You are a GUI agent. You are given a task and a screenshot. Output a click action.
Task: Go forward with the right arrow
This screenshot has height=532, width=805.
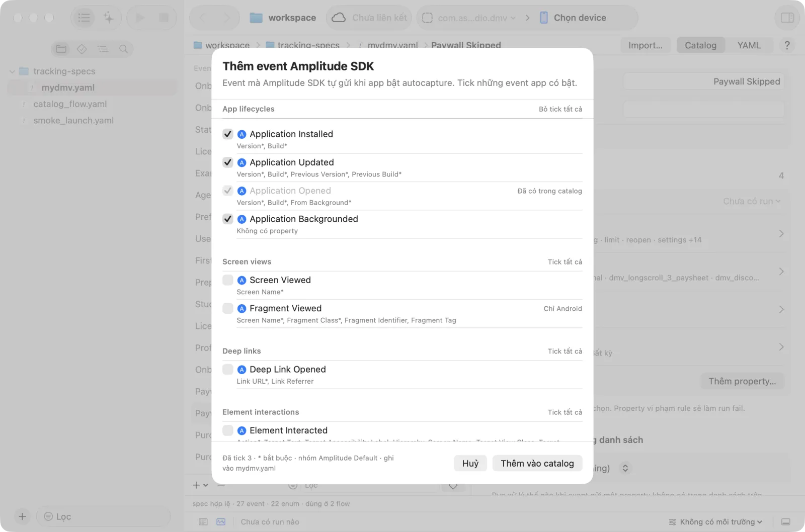click(227, 18)
